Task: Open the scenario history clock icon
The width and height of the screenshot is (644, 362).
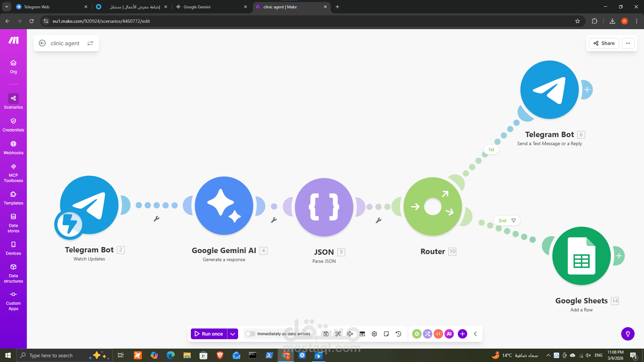Action: pos(398,334)
